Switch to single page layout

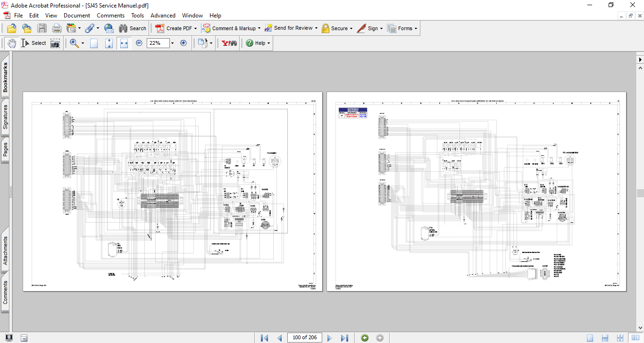(590, 338)
